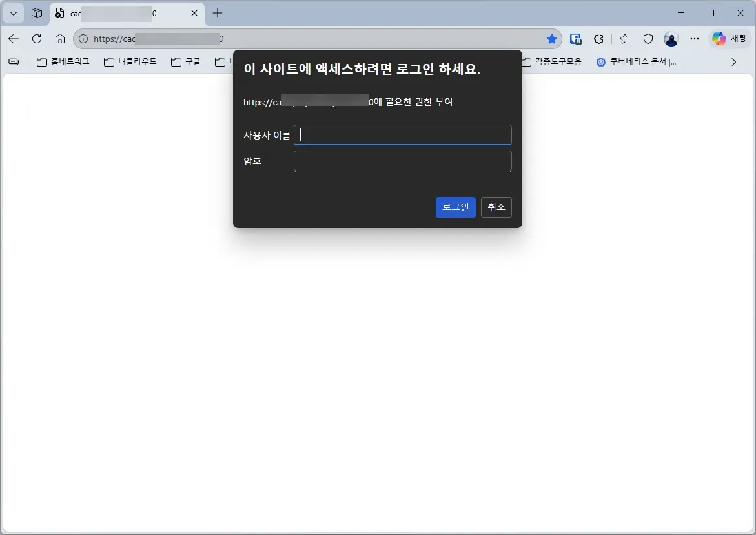Click the leftmost favorites bar icon

14,62
